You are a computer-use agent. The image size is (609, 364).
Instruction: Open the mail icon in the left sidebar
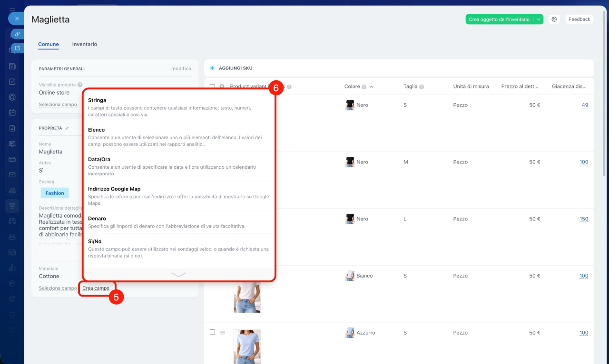(12, 174)
